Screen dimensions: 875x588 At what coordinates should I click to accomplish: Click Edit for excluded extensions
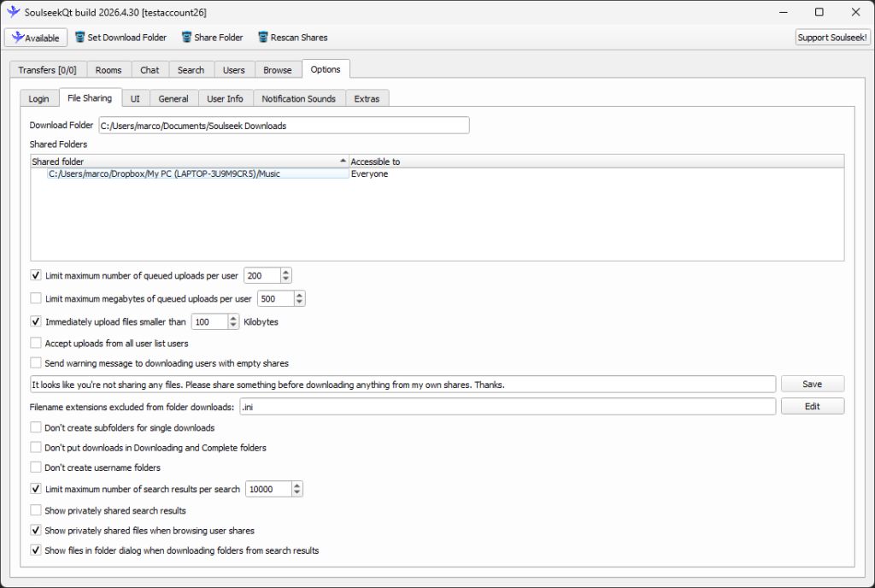click(813, 406)
